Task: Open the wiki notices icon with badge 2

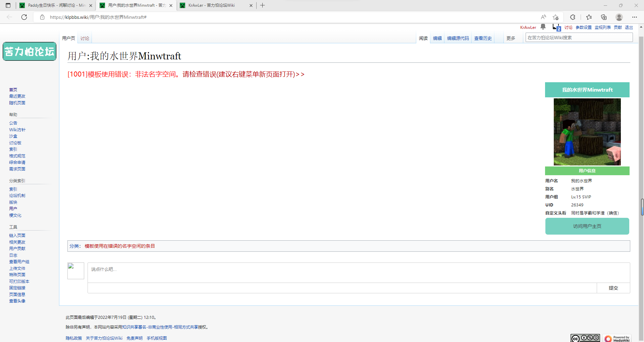Action: click(556, 28)
